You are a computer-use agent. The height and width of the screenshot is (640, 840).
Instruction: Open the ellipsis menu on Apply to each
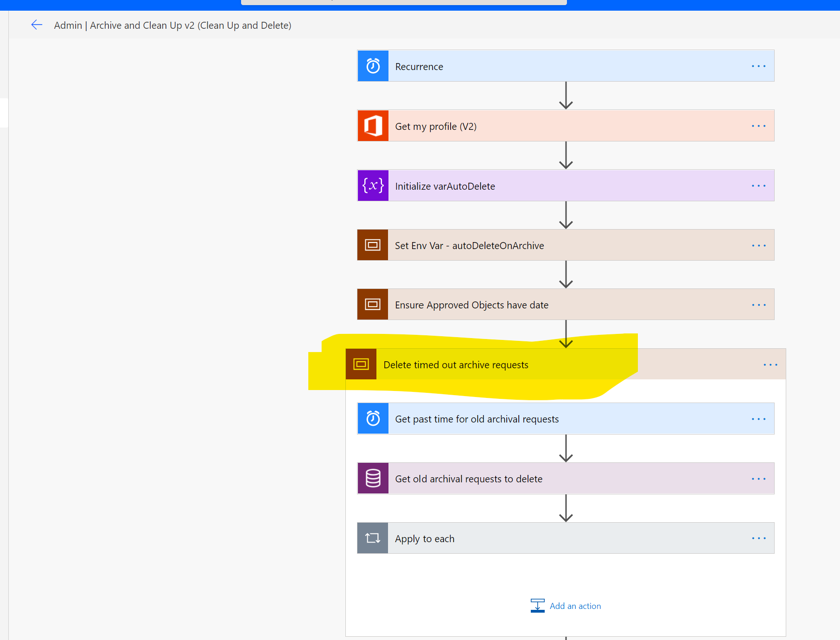[758, 538]
